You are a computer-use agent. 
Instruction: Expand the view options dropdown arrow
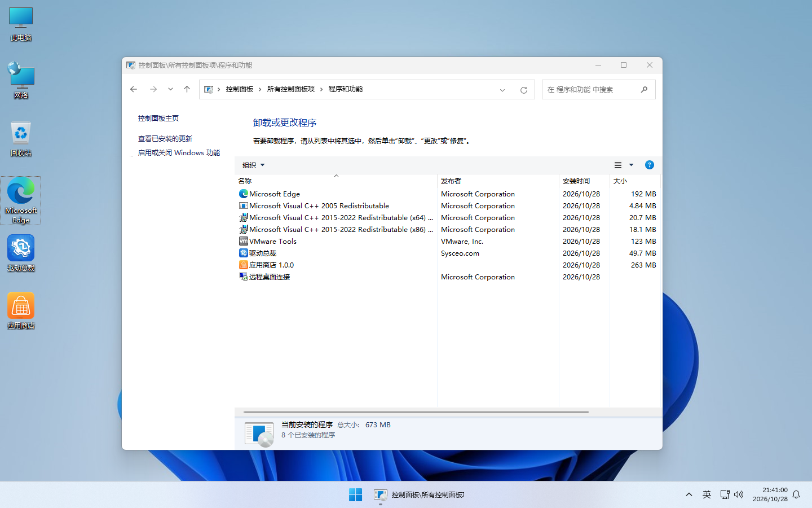(x=632, y=165)
